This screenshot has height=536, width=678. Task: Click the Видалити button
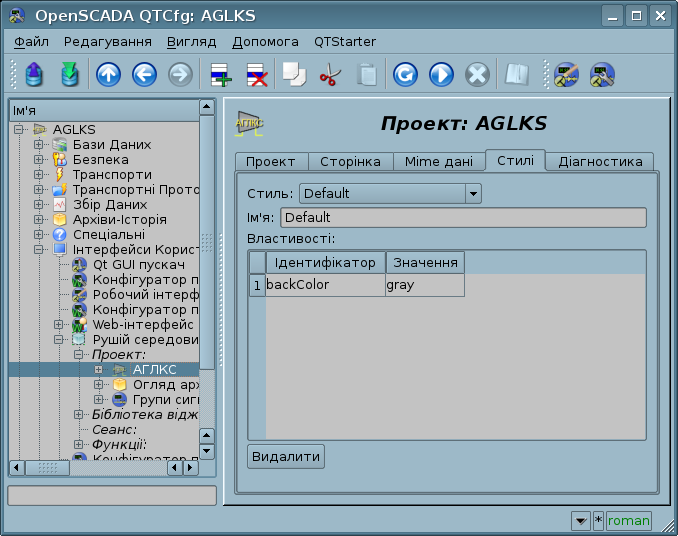(x=286, y=456)
